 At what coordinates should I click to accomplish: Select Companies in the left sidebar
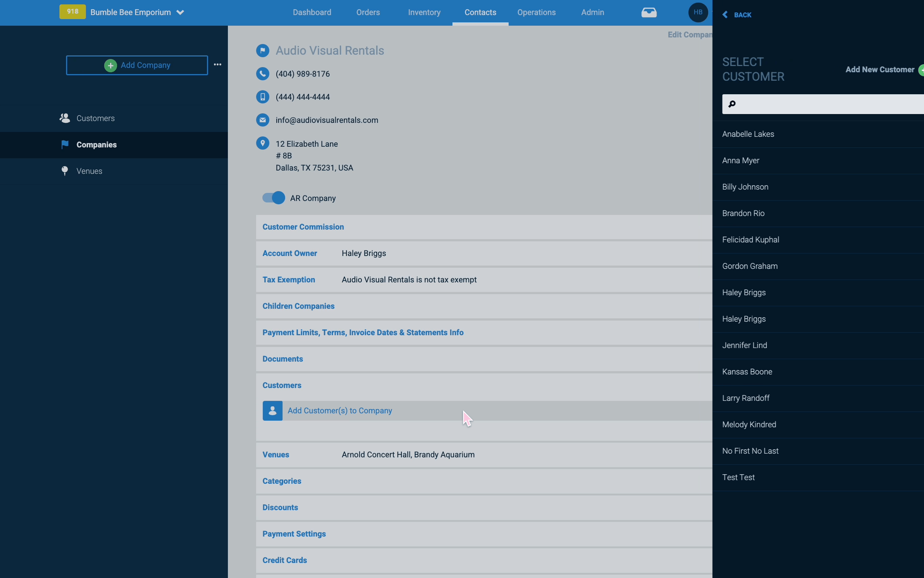[x=114, y=145]
